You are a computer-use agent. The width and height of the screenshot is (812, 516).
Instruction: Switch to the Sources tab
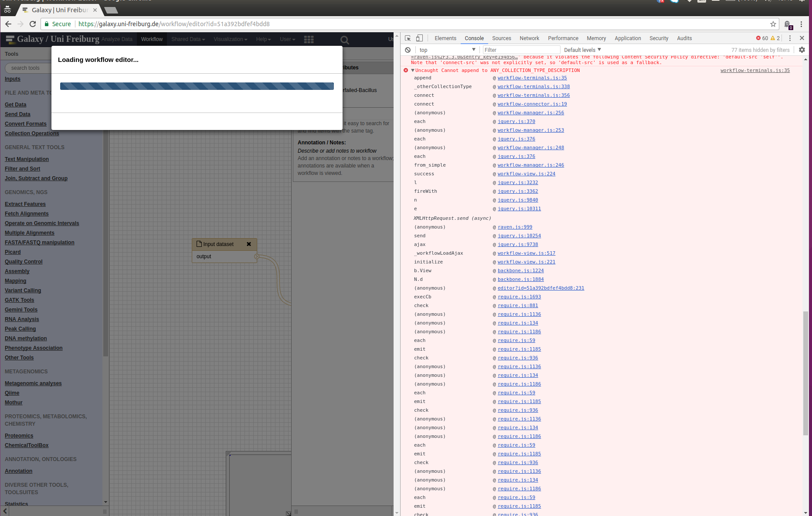(502, 38)
